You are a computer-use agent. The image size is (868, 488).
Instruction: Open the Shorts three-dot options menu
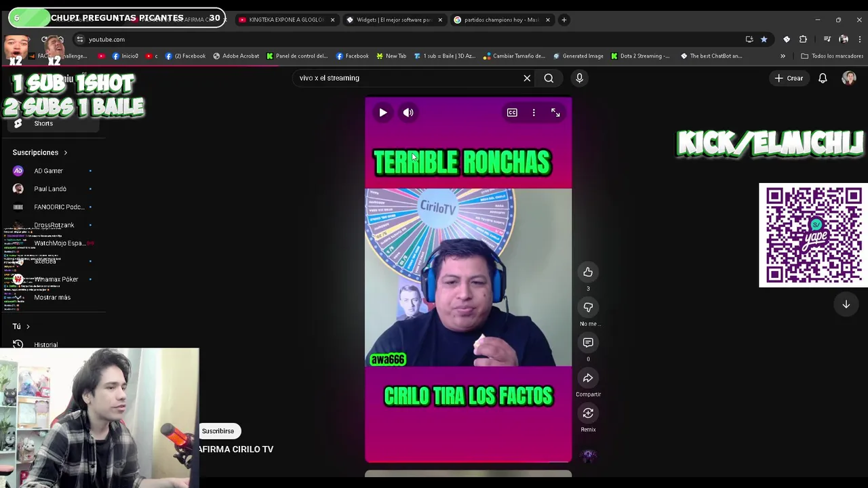(x=534, y=113)
